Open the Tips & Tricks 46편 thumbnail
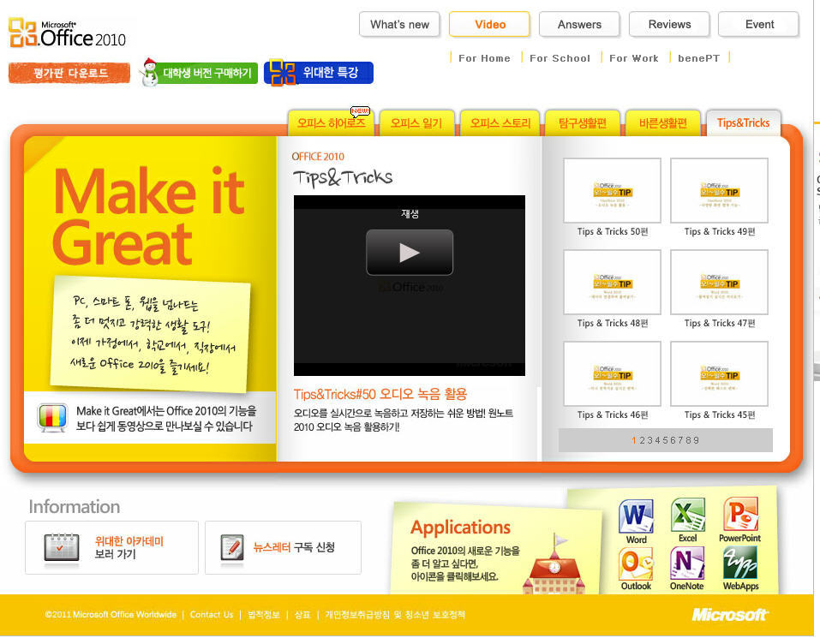Image resolution: width=820 pixels, height=644 pixels. [x=613, y=373]
